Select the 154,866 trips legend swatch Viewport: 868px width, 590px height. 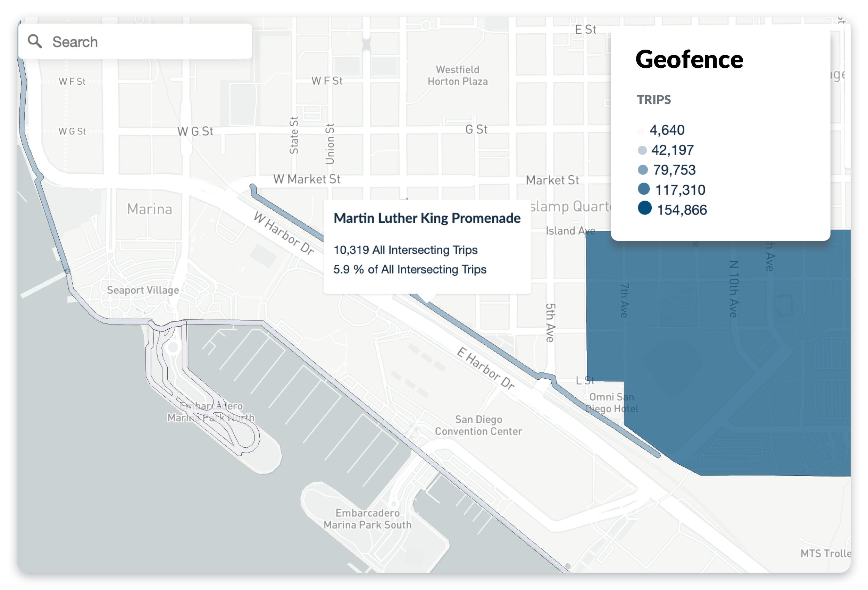(x=645, y=208)
